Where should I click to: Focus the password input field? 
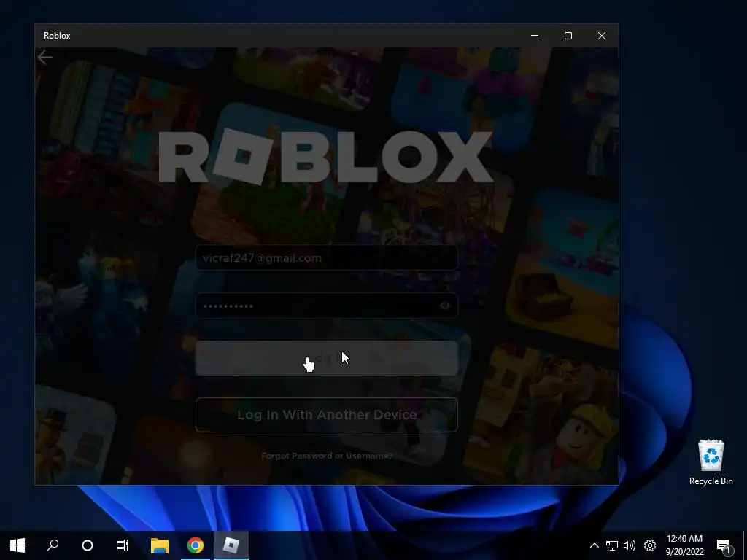pos(327,306)
